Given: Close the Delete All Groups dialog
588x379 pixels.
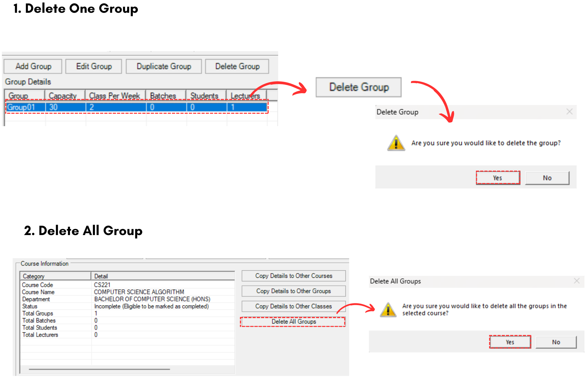Looking at the screenshot, I should tap(576, 281).
